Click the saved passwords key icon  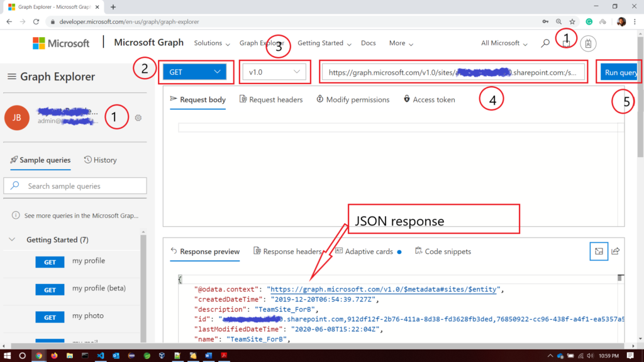[545, 22]
